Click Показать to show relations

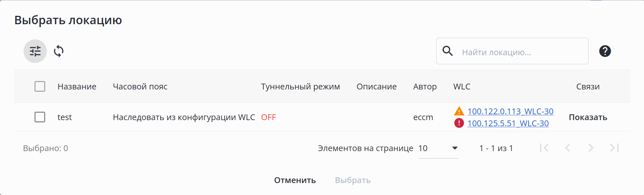(588, 117)
